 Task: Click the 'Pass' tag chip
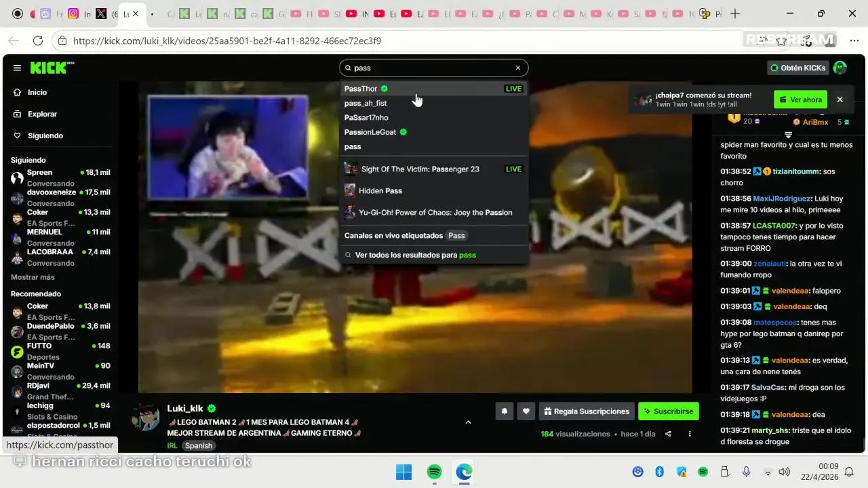point(457,236)
